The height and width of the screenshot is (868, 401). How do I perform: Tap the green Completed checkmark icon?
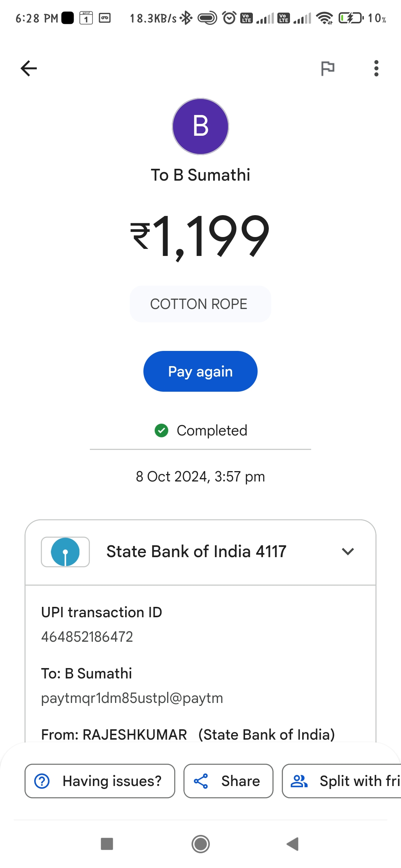tap(162, 431)
